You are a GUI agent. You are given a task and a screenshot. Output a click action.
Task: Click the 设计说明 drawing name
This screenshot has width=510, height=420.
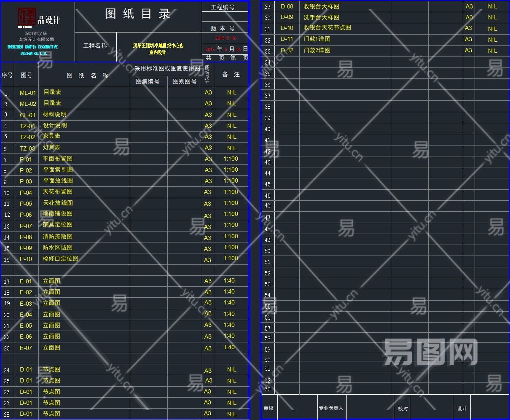(x=55, y=125)
